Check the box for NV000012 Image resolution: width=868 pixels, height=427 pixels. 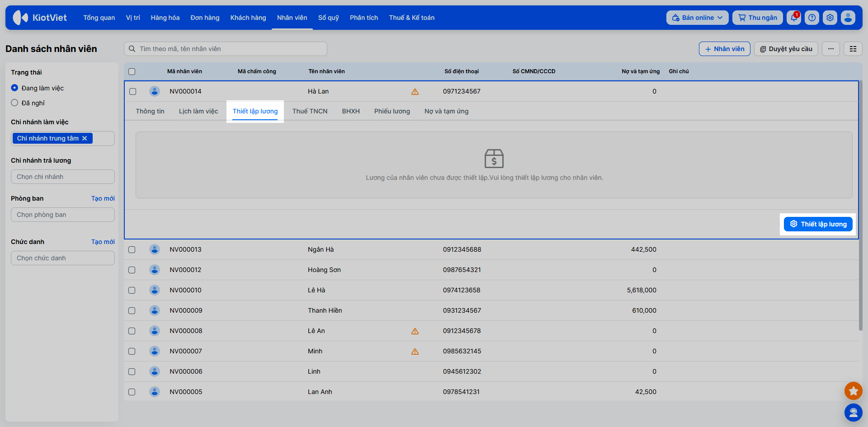pos(132,270)
